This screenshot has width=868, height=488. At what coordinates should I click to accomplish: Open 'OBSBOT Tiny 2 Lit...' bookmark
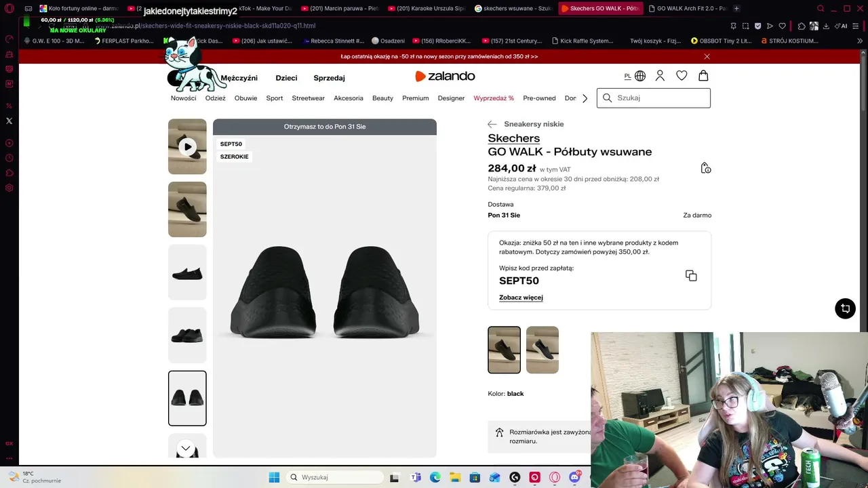click(721, 41)
